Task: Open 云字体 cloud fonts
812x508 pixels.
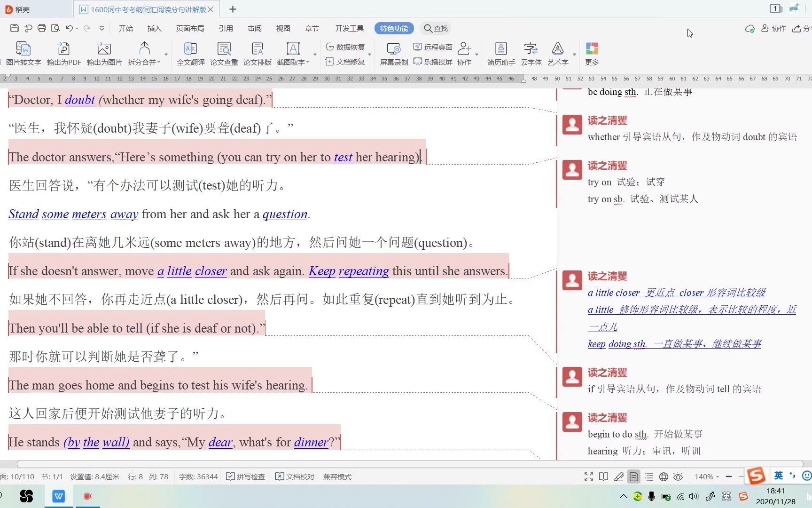Action: click(531, 53)
